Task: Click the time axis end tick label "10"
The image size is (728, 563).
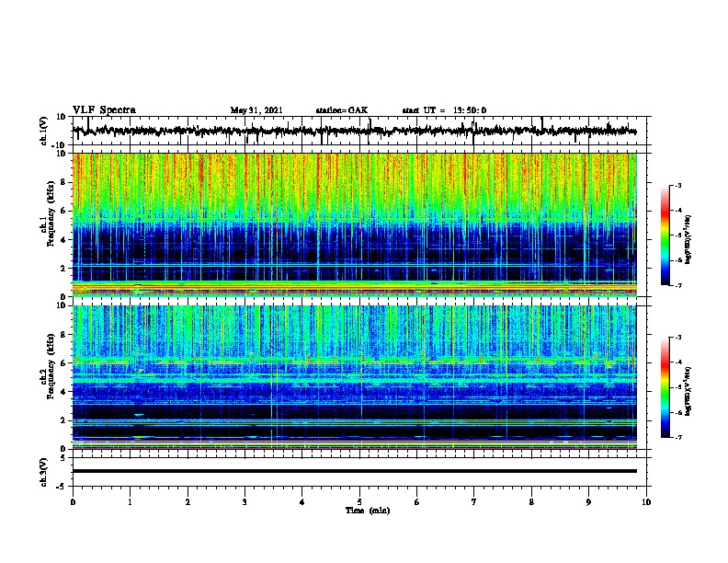Action: [646, 502]
